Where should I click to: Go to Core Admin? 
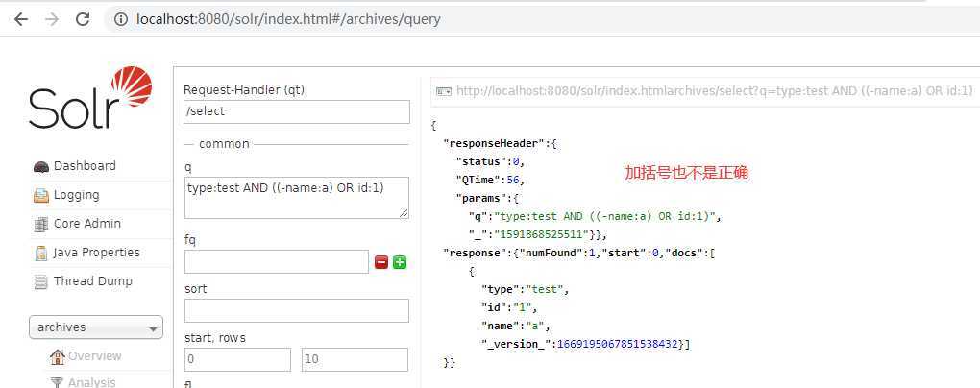tap(86, 224)
